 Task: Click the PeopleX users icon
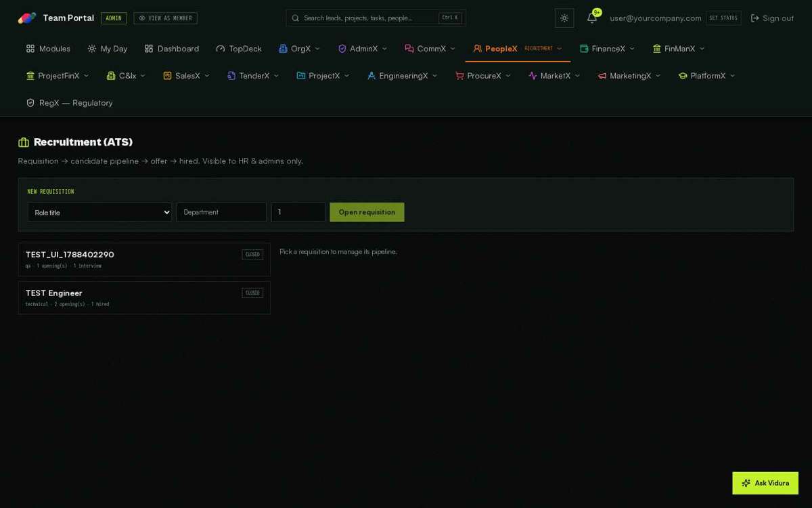[478, 49]
